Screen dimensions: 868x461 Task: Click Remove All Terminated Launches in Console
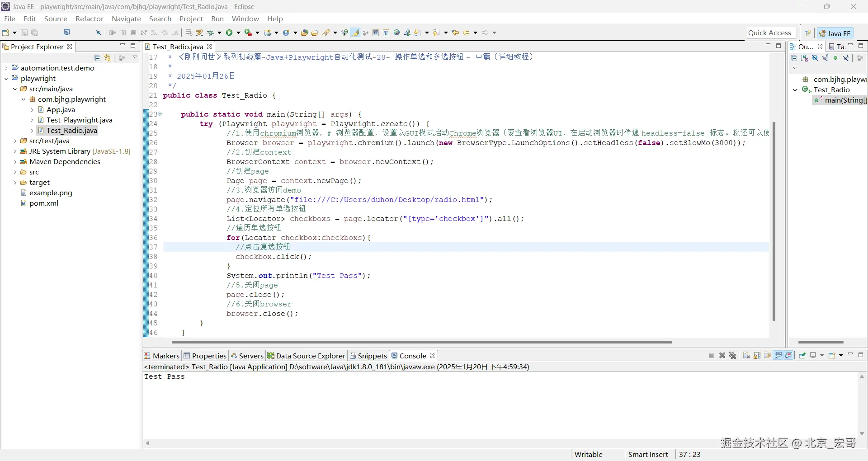tap(733, 356)
